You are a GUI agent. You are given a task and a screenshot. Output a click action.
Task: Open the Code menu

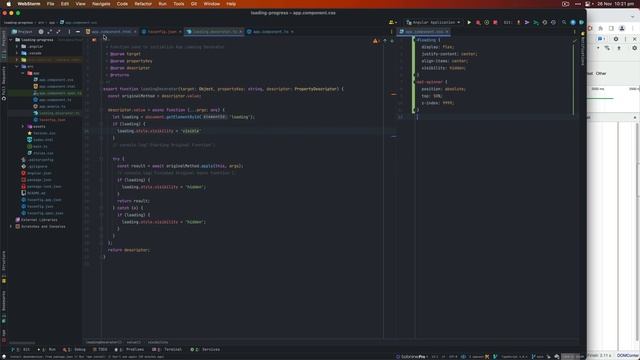tap(122, 4)
